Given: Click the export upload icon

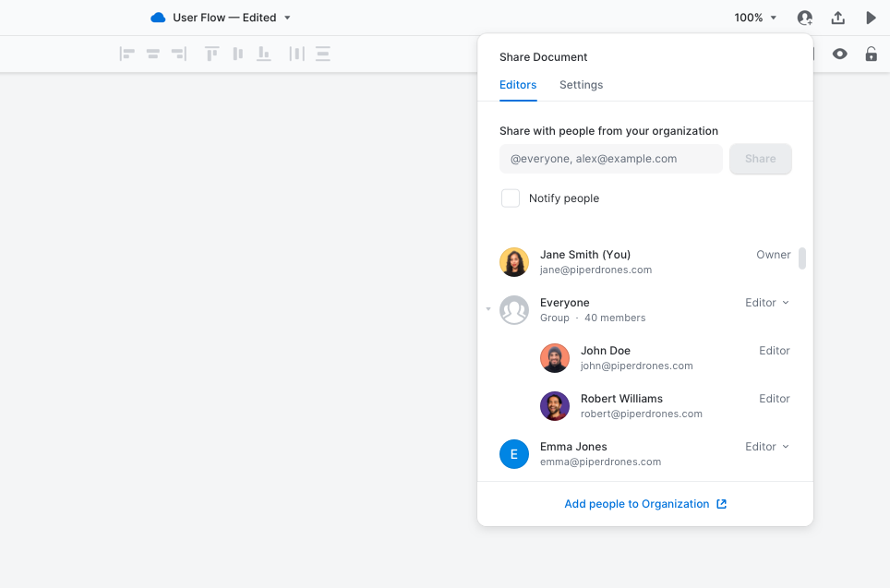Looking at the screenshot, I should coord(838,18).
